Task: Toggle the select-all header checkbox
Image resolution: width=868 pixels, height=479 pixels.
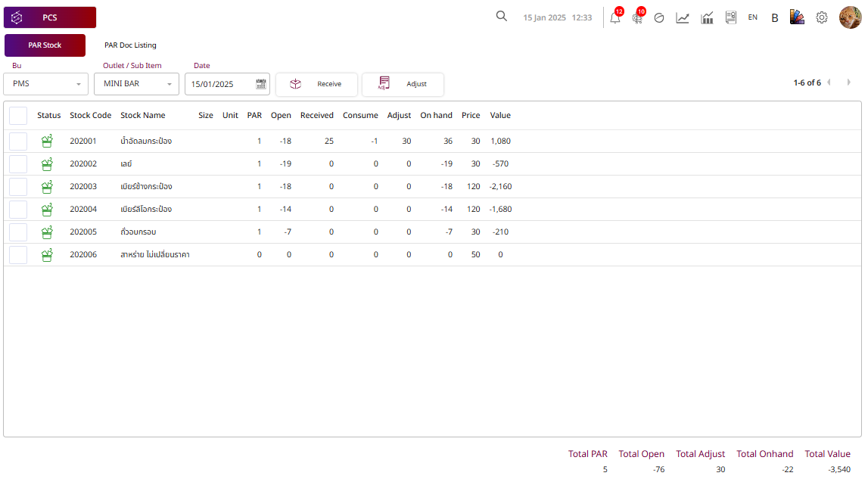Action: 18,116
